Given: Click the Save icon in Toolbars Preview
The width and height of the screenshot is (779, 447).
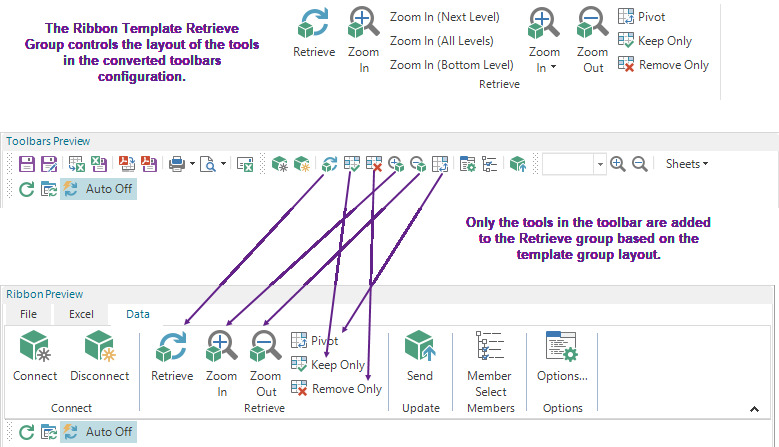Looking at the screenshot, I should (27, 164).
